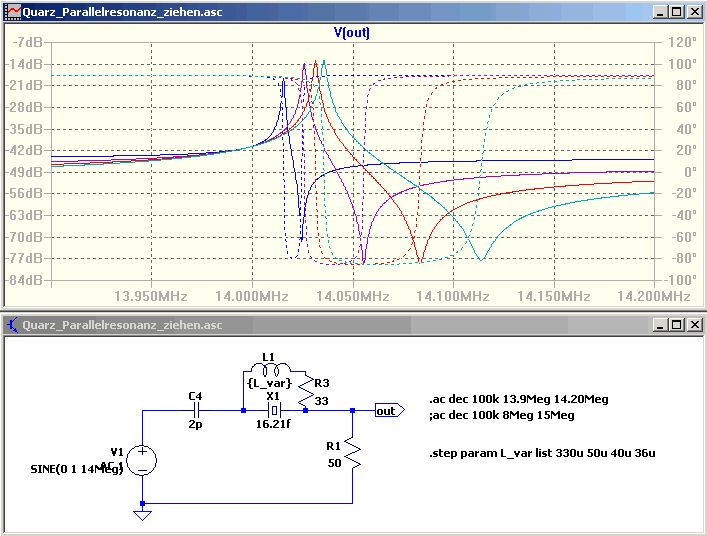Click the R3 value 33

(321, 401)
